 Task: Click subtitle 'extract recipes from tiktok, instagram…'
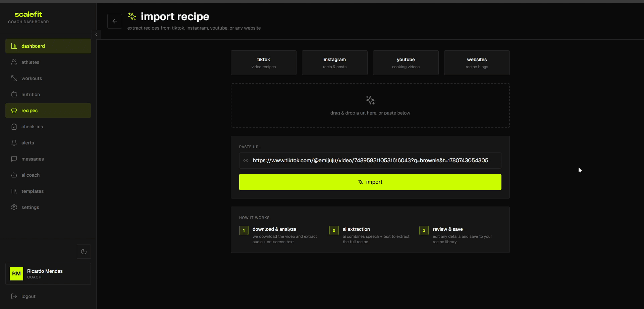coord(194,28)
